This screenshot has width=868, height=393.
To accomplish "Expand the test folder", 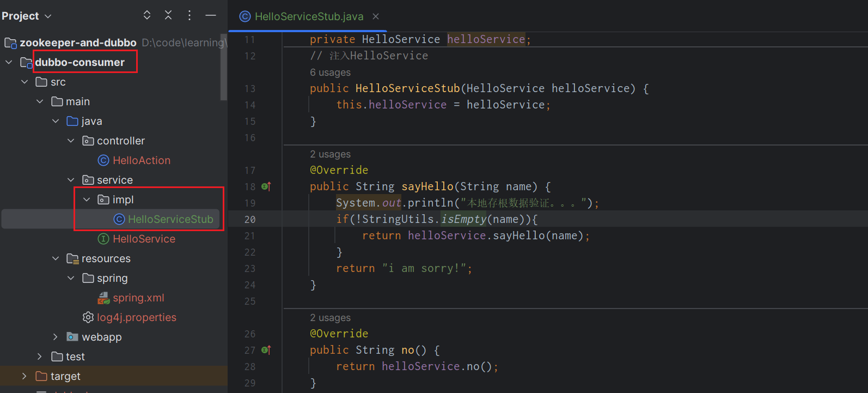I will click(x=40, y=356).
